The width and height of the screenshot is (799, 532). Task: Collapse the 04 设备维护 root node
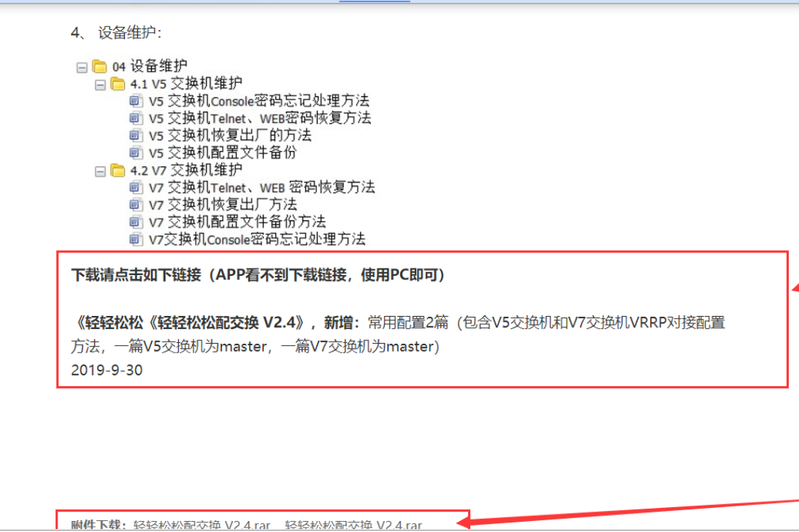[82, 67]
